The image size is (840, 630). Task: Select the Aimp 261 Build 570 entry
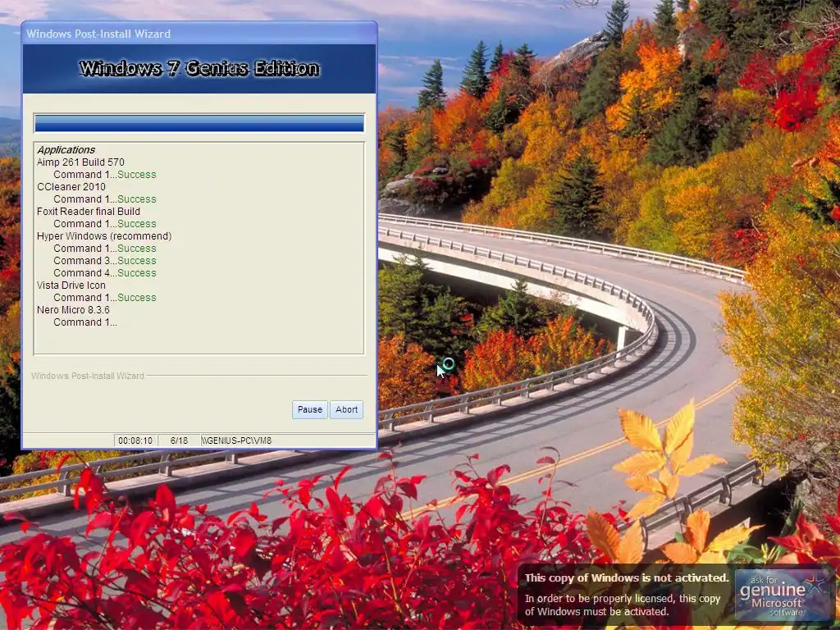[80, 162]
